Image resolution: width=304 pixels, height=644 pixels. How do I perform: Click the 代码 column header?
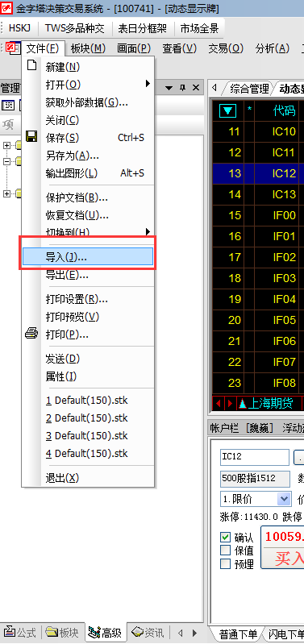pos(284,110)
